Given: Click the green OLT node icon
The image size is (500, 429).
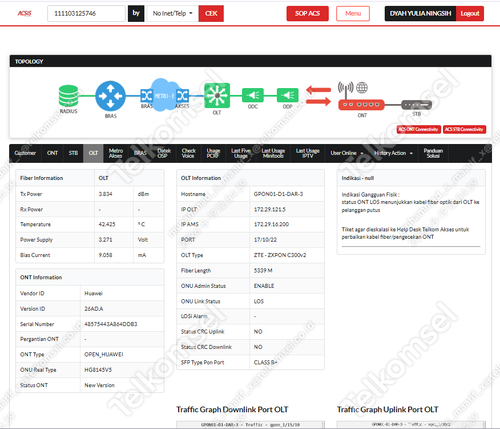Looking at the screenshot, I should click(217, 95).
